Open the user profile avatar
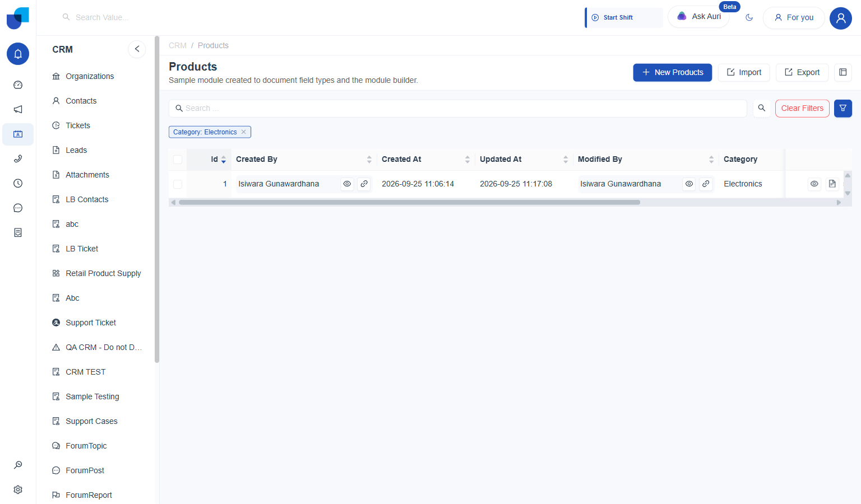Viewport: 861px width, 504px height. [x=841, y=18]
